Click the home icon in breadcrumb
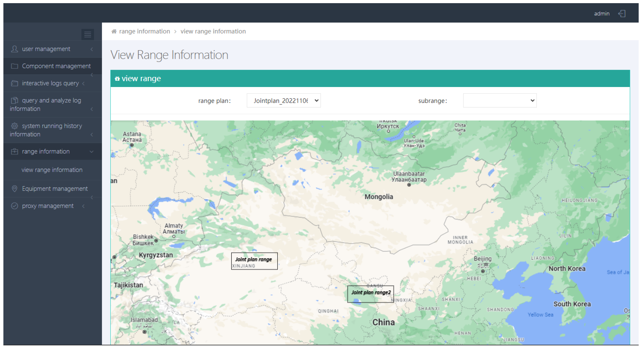 [114, 32]
